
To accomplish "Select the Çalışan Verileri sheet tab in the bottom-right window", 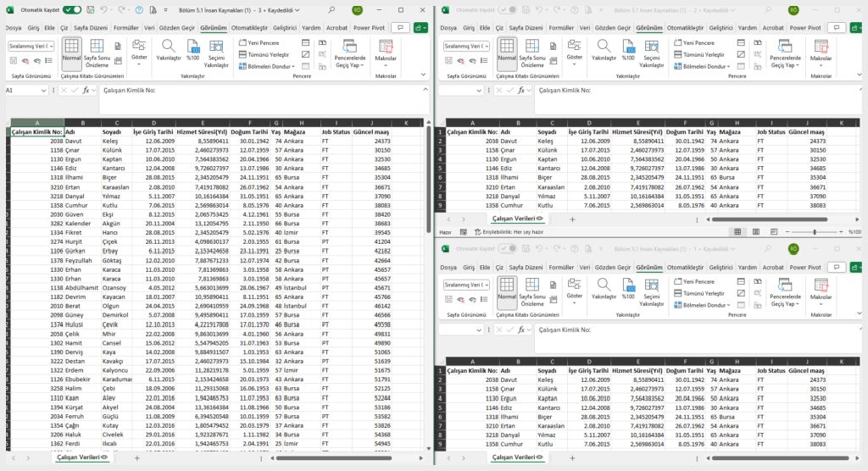I will pyautogui.click(x=517, y=457).
